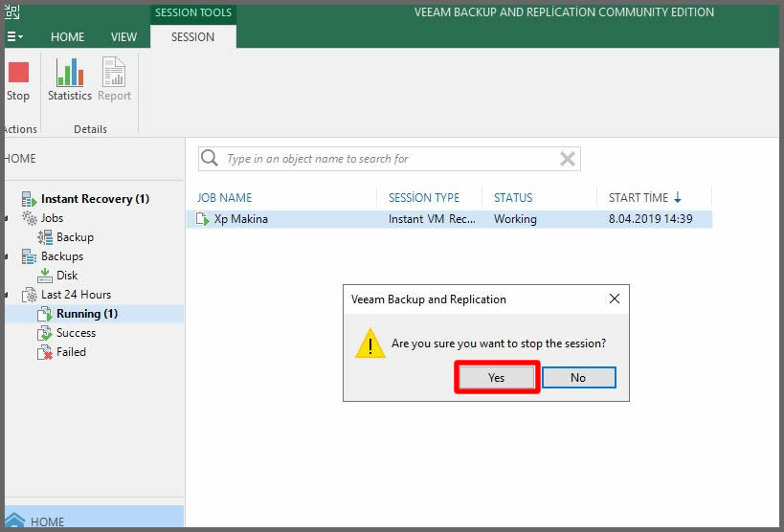784x532 pixels.
Task: Select the Xp Makina session row
Action: click(449, 219)
